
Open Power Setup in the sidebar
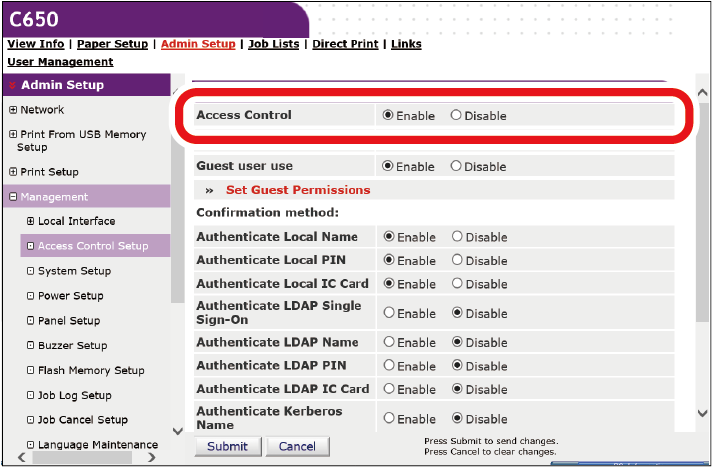point(70,296)
